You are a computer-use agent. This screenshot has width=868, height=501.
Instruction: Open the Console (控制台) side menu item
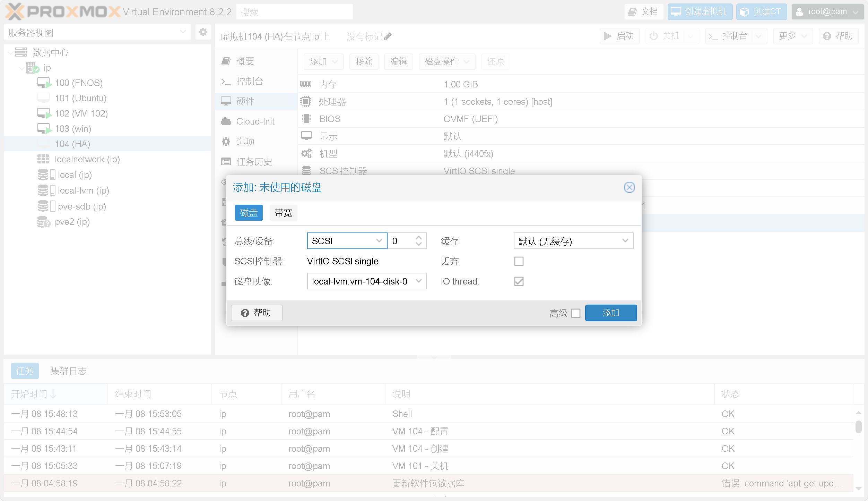[256, 81]
